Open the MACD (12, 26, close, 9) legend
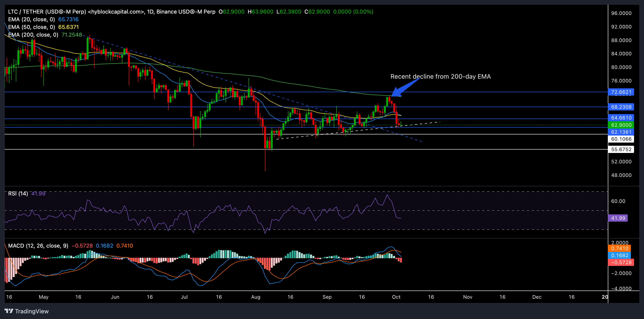Viewport: 644px width, 319px height. click(x=38, y=246)
